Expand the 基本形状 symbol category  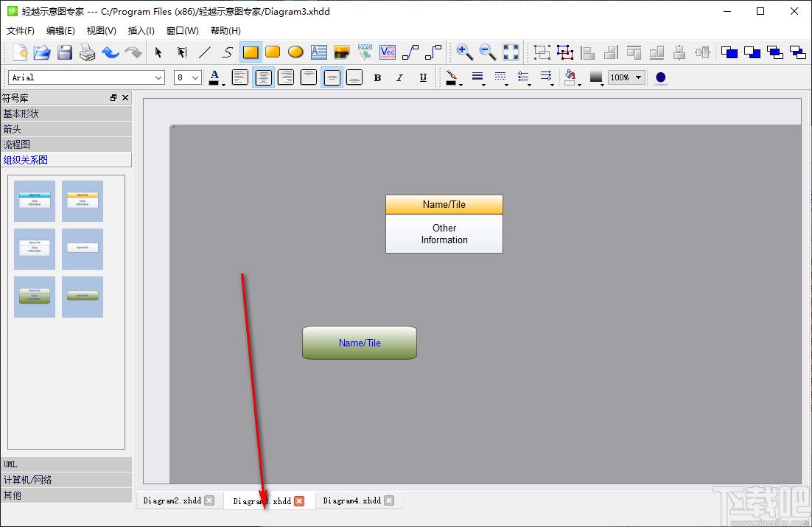pyautogui.click(x=66, y=114)
